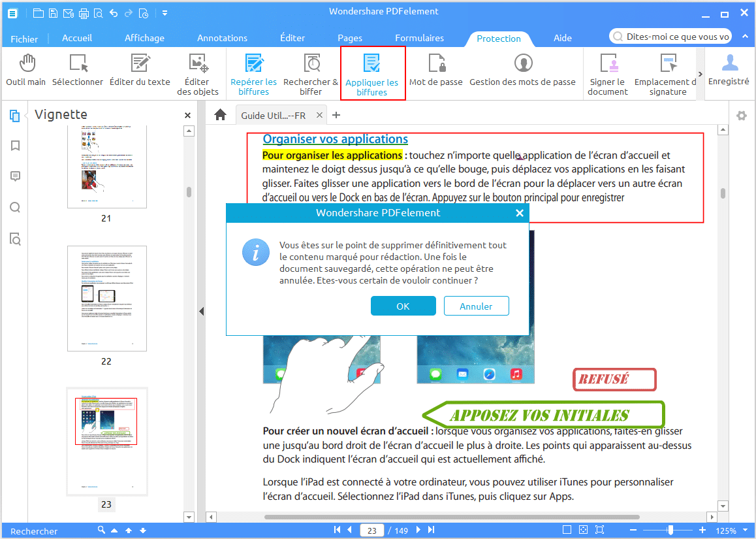Collapse side panel with left triangle
Image resolution: width=756 pixels, height=539 pixels.
click(x=202, y=311)
